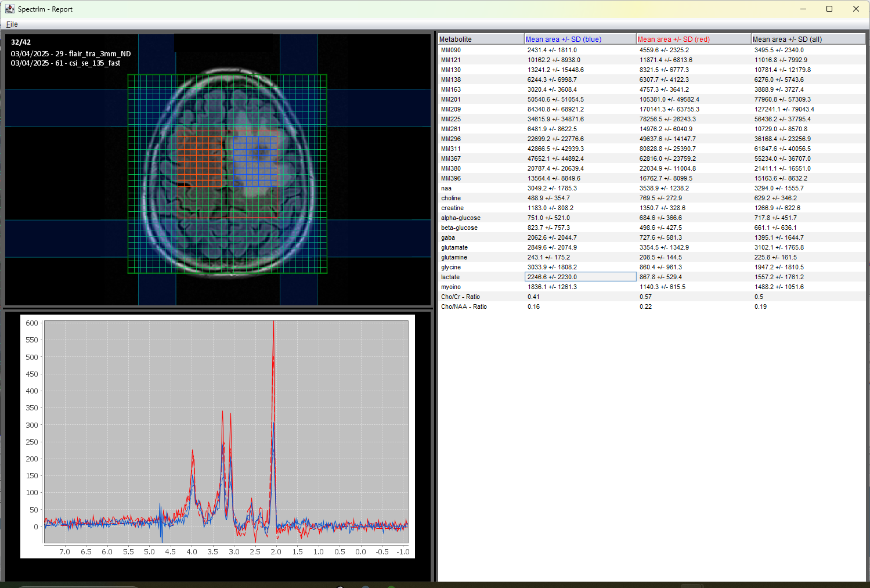This screenshot has width=870, height=588.
Task: Click the slice counter 32/42 label
Action: click(21, 42)
